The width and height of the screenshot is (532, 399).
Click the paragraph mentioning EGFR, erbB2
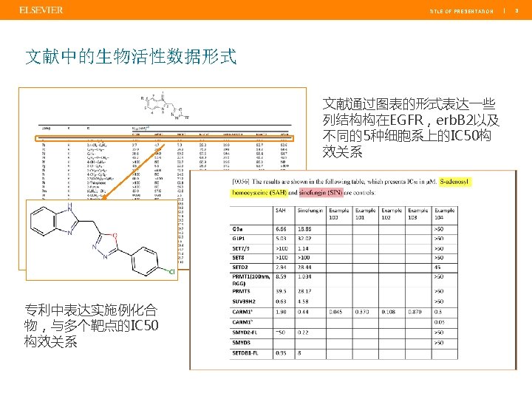(411, 128)
